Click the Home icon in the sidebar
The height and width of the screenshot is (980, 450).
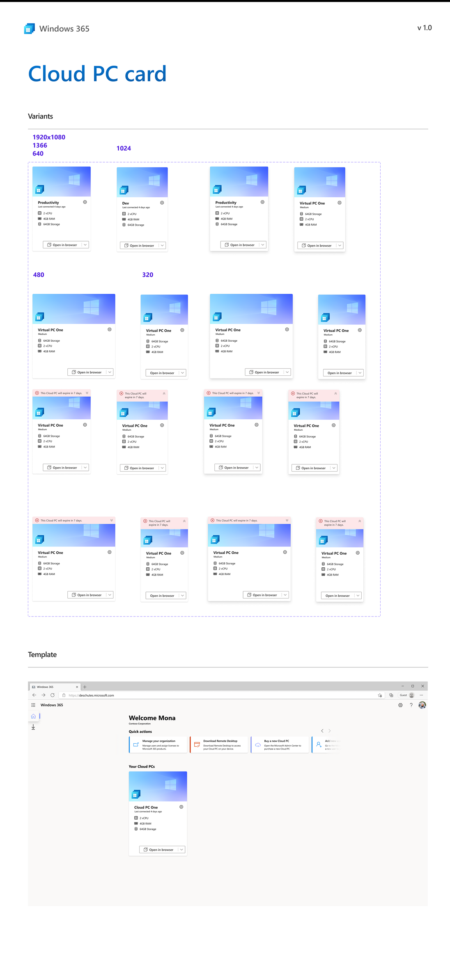33,716
